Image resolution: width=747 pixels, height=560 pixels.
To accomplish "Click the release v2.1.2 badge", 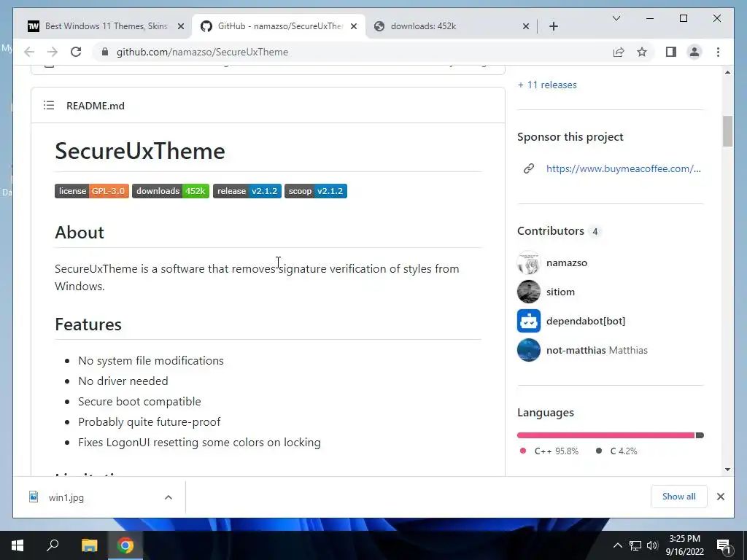I will point(247,191).
